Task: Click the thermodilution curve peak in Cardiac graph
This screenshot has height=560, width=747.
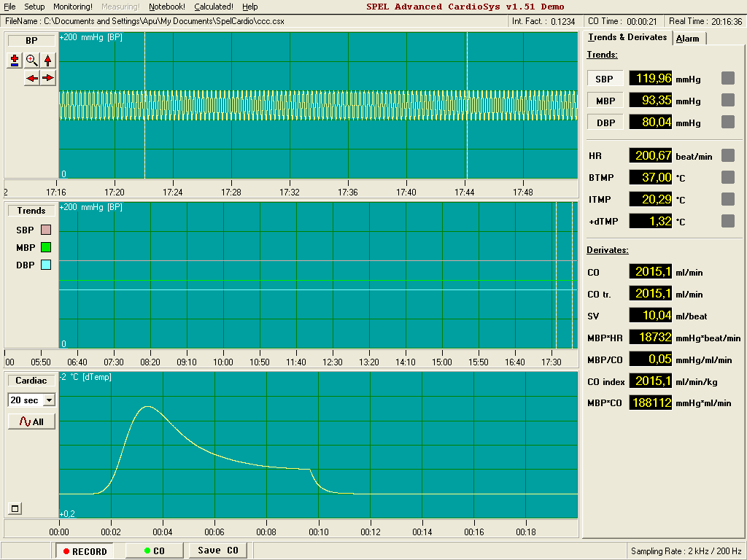Action: pos(148,407)
